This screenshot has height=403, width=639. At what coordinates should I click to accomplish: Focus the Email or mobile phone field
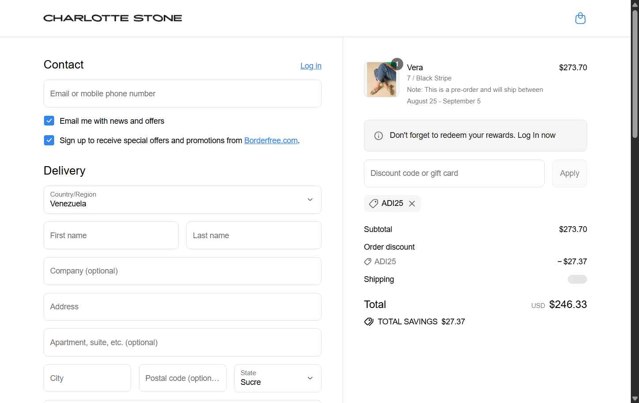pyautogui.click(x=182, y=94)
